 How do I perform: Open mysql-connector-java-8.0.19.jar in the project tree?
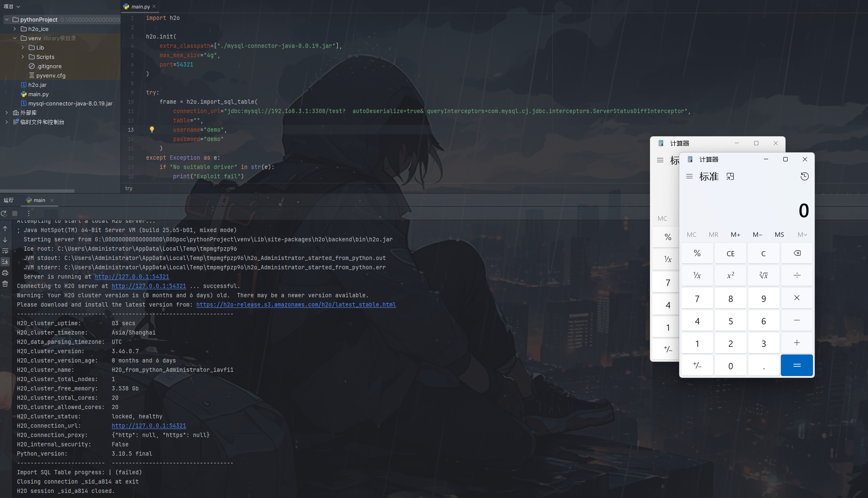pyautogui.click(x=70, y=103)
